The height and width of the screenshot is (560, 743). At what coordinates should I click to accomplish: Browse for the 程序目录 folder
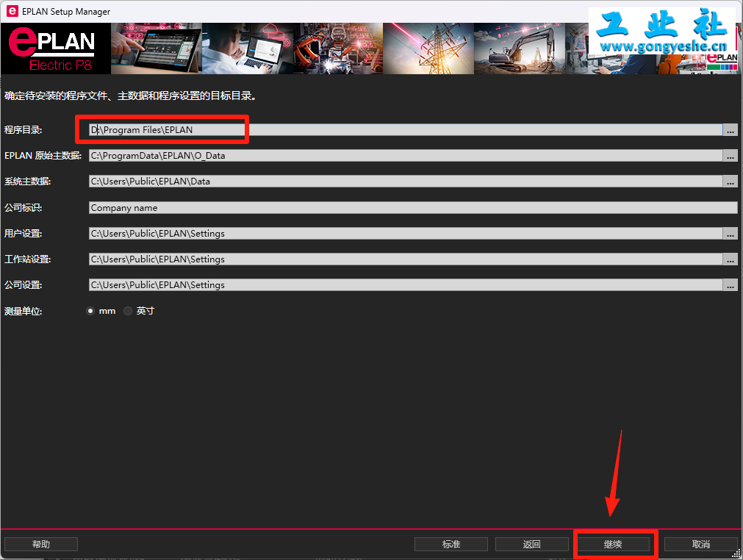click(731, 130)
